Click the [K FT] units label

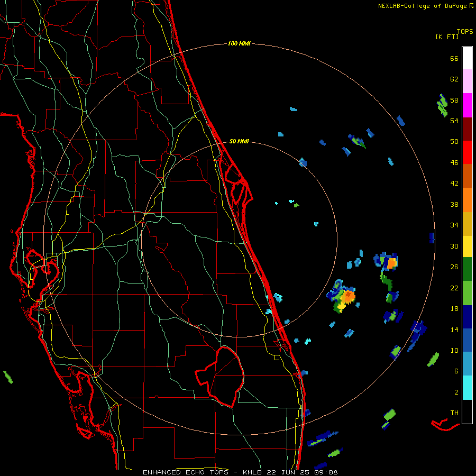click(x=447, y=36)
